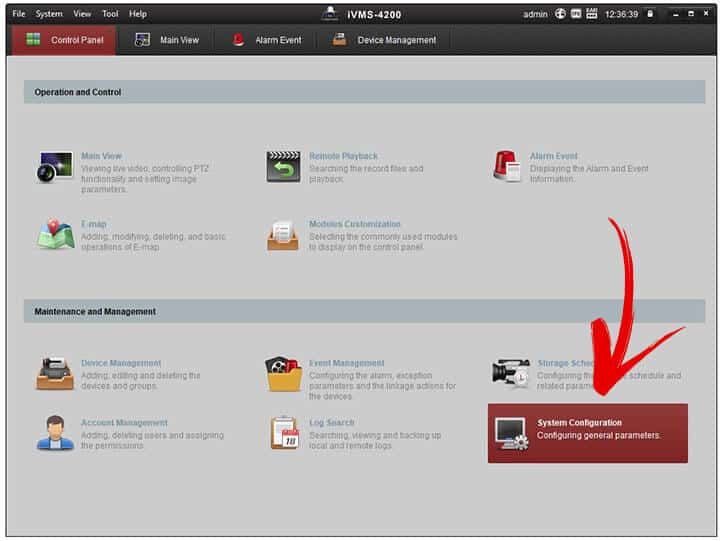Open the Event Management folder icon

click(x=283, y=373)
